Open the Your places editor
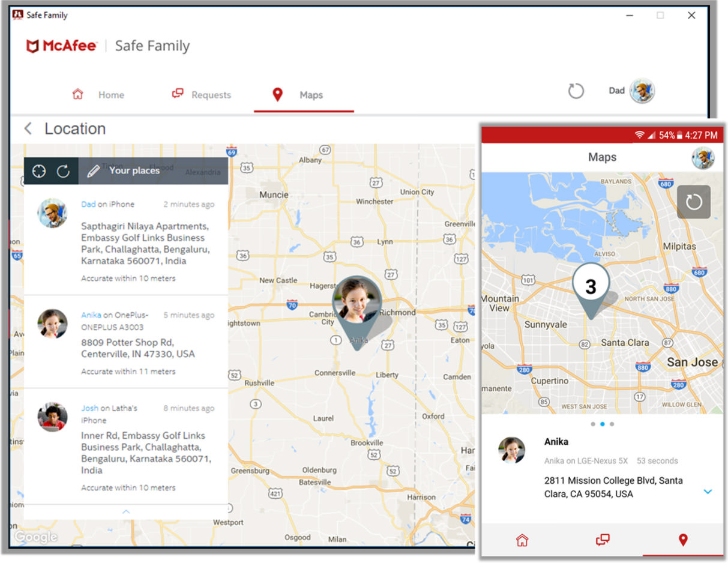728x563 pixels. click(123, 171)
